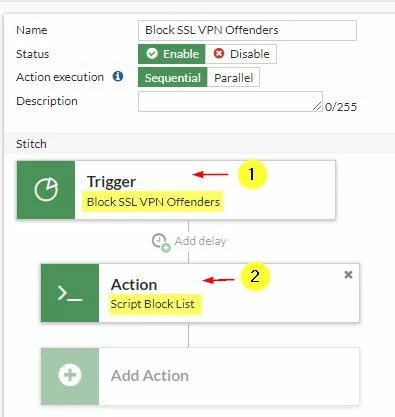Click the Add Action card label

pos(150,376)
